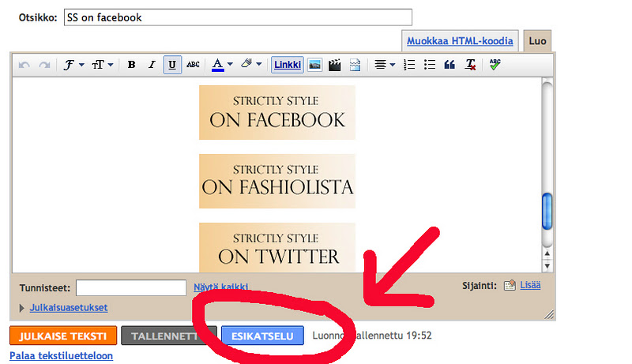The image size is (632, 364).
Task: Click the remove formatting icon
Action: pyautogui.click(x=470, y=65)
